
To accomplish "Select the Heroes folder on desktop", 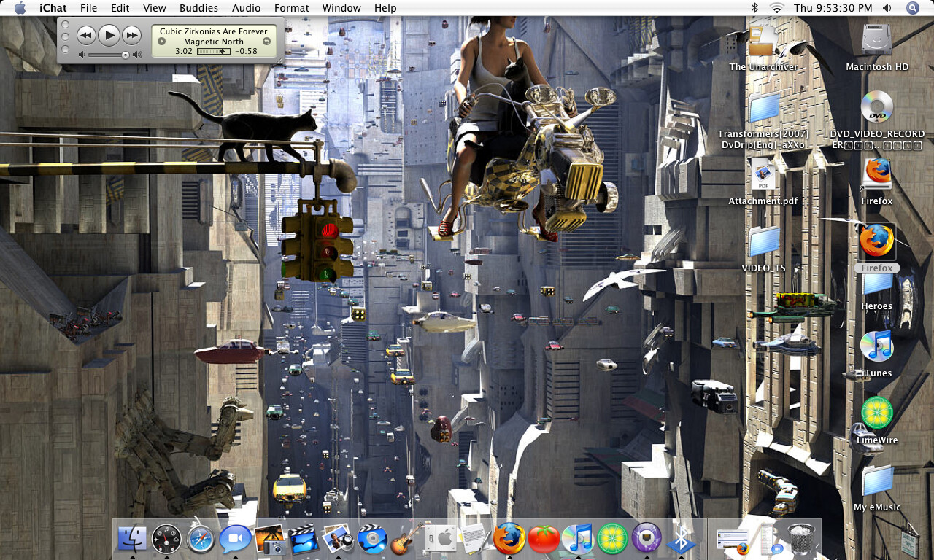I will pos(876,284).
